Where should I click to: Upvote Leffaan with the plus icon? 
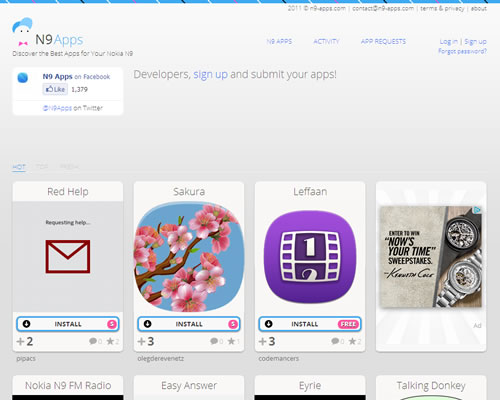pos(262,341)
